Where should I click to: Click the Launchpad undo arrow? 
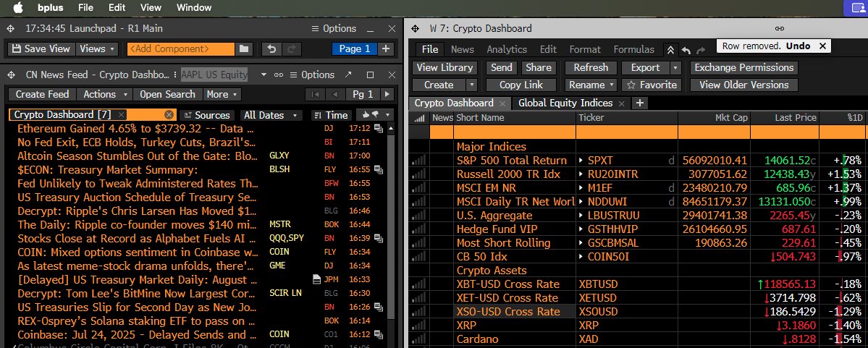271,48
